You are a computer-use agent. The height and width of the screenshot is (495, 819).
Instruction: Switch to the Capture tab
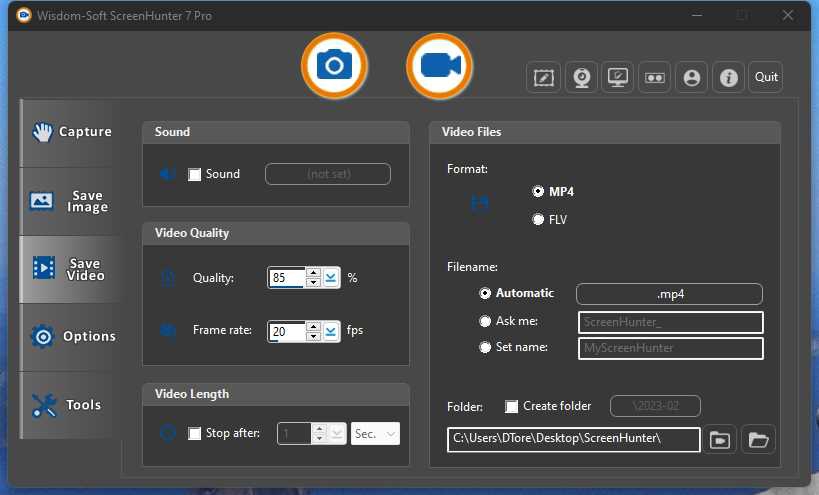(x=72, y=133)
